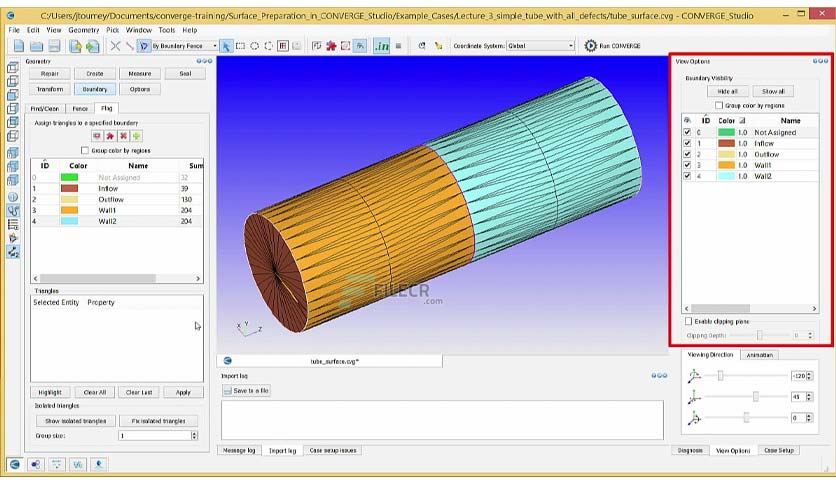This screenshot has width=836, height=484.
Task: Adjust the 0 viewing direction stepper
Action: [809, 418]
